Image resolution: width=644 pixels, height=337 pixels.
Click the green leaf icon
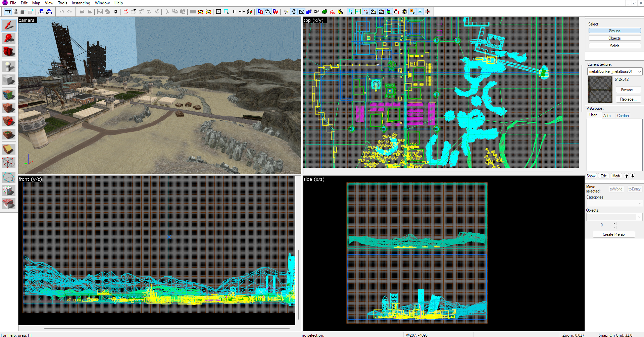(x=325, y=12)
